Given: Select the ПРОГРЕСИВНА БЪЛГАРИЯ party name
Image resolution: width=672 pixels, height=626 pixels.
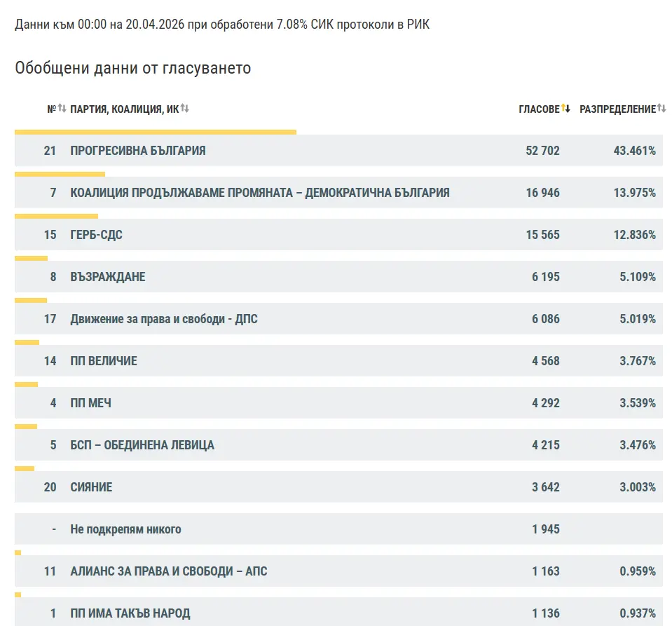Looking at the screenshot, I should tap(138, 151).
